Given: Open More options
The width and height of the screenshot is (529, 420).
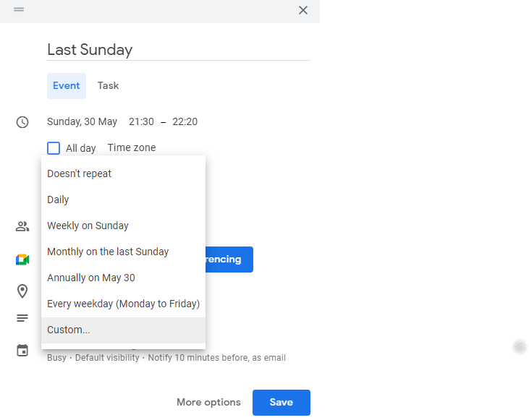Looking at the screenshot, I should tap(208, 403).
